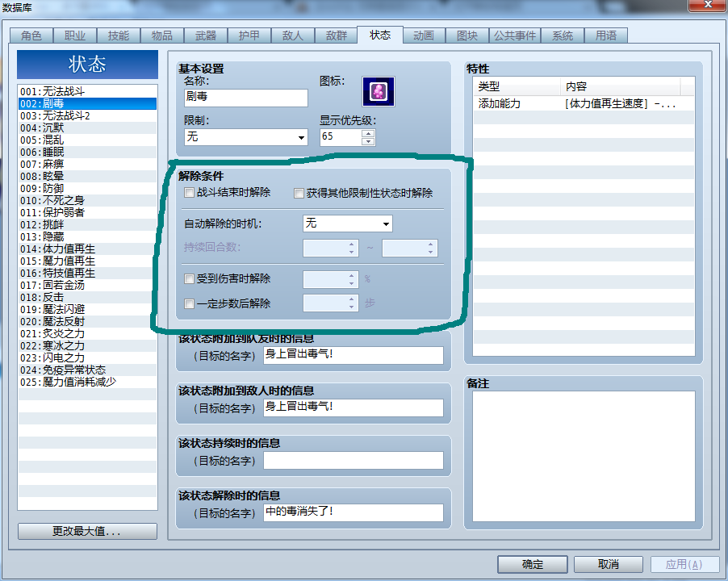Open the 限制 dropdown
This screenshot has width=728, height=581.
click(246, 137)
